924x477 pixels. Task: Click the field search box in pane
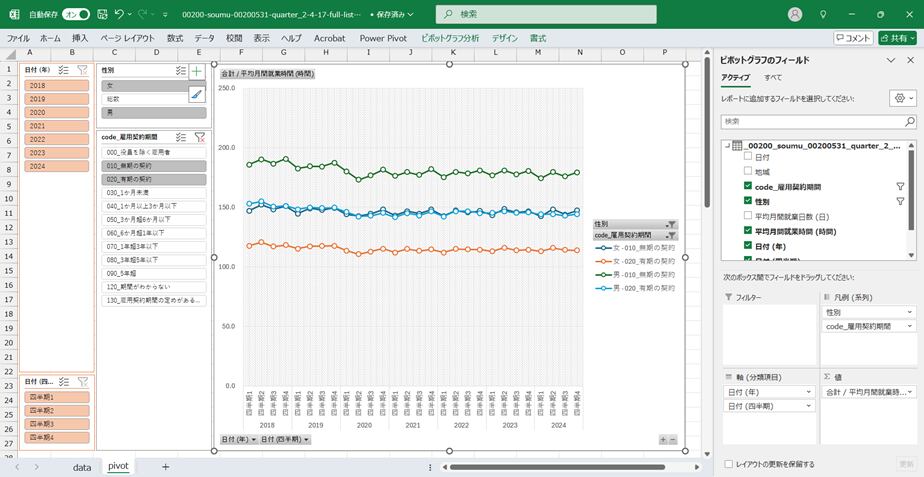(x=817, y=121)
